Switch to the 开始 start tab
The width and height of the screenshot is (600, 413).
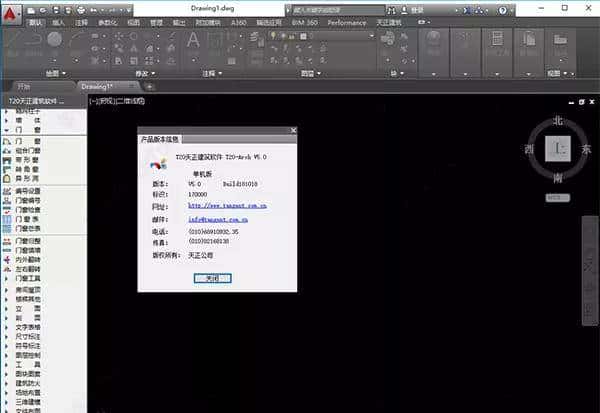point(25,87)
